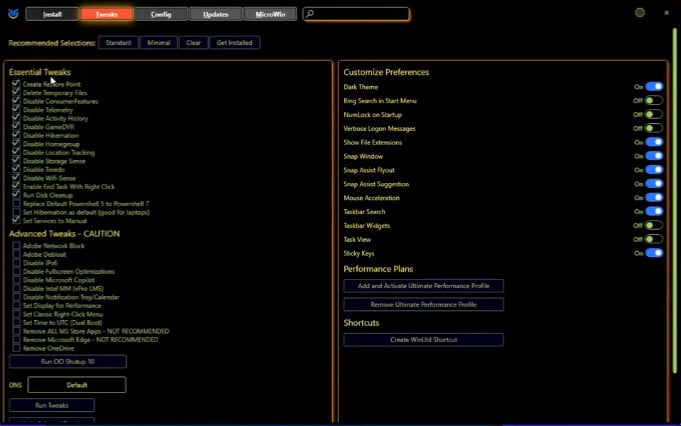Image resolution: width=681 pixels, height=426 pixels.
Task: Turn off Dark Theme toggle
Action: 654,86
